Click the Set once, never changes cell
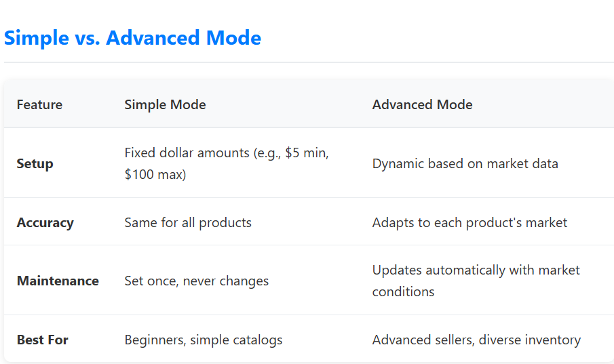 pyautogui.click(x=197, y=281)
